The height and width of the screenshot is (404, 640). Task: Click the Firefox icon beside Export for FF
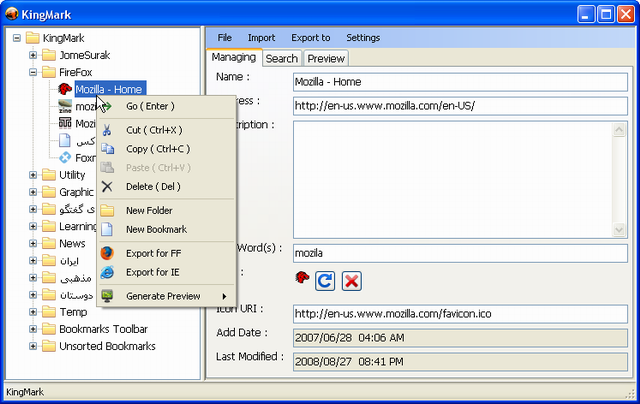click(x=107, y=253)
